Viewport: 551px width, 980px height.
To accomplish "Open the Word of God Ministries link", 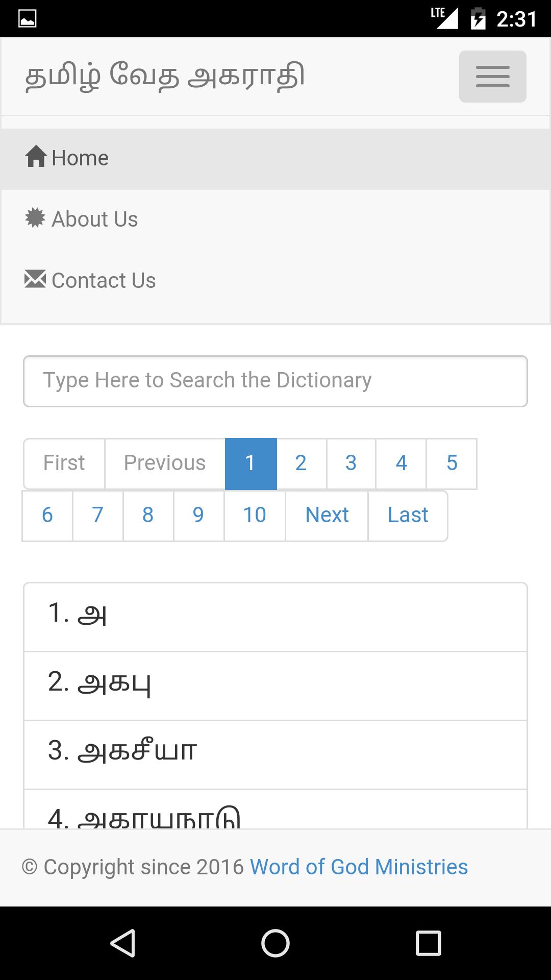I will coord(359,867).
